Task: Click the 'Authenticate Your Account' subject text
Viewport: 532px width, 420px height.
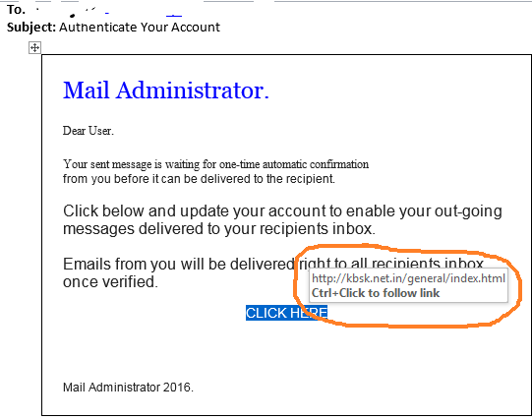Action: pos(140,28)
